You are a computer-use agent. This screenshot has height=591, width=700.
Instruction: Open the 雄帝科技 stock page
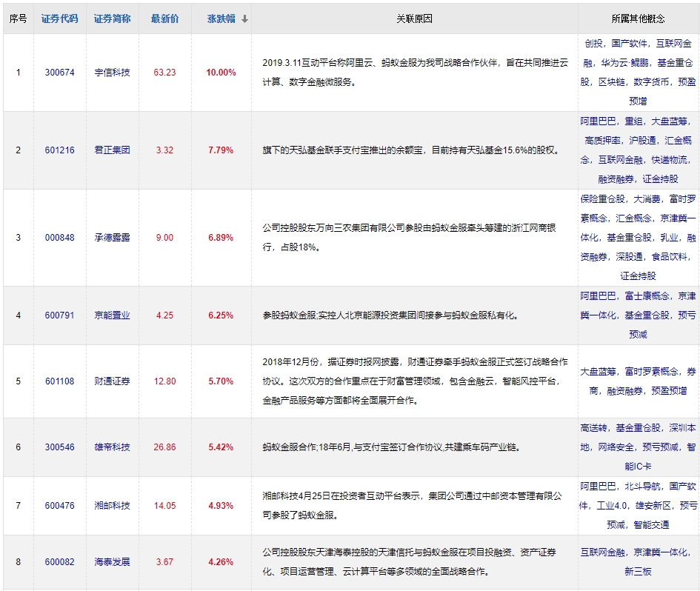click(112, 447)
